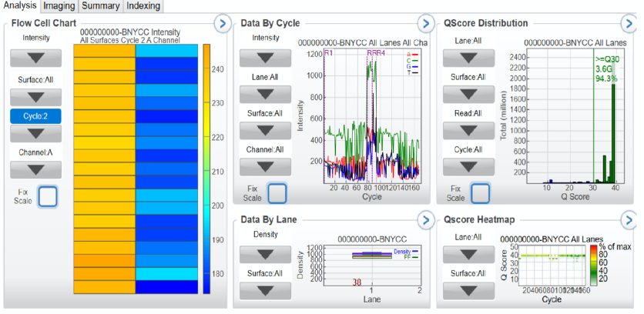Viewport: 644px width, 314px height.
Task: Click the 3.6G value in QScore chart
Action: coord(604,69)
